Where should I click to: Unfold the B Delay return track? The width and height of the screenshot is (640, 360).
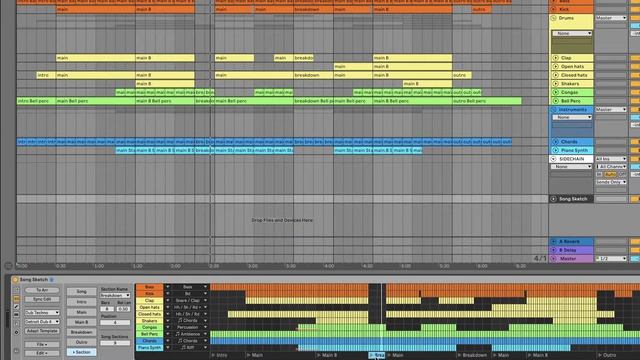click(x=554, y=250)
